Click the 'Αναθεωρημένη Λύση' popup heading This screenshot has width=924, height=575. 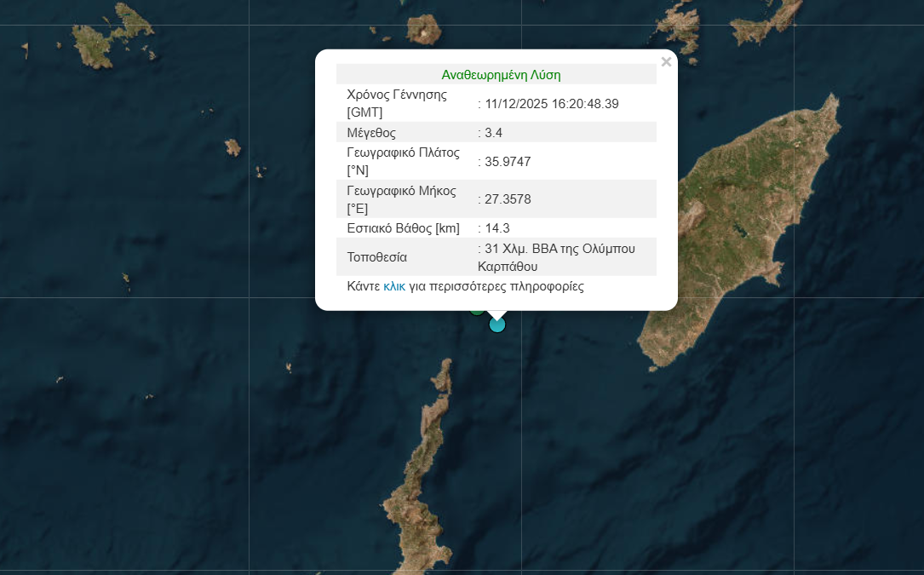501,75
